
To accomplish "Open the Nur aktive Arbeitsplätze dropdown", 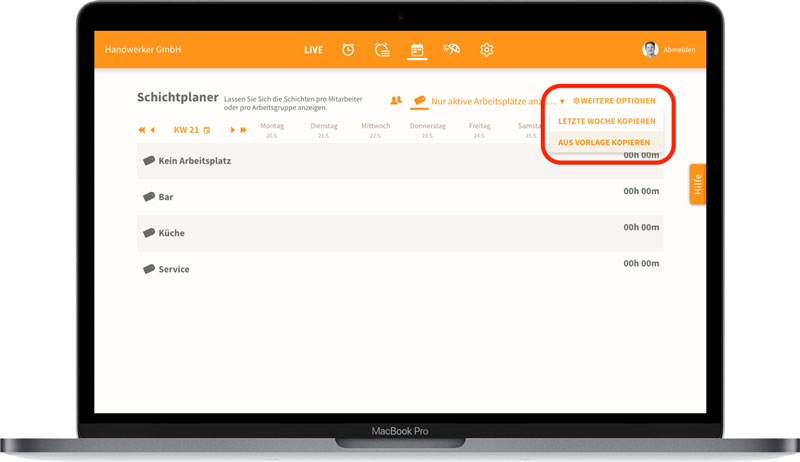I will (497, 101).
